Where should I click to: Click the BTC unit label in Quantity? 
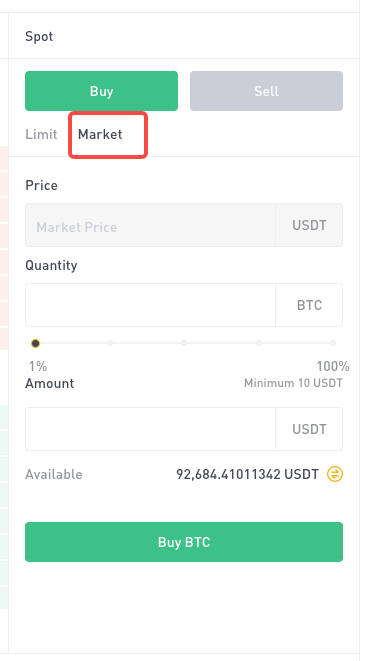tap(309, 305)
